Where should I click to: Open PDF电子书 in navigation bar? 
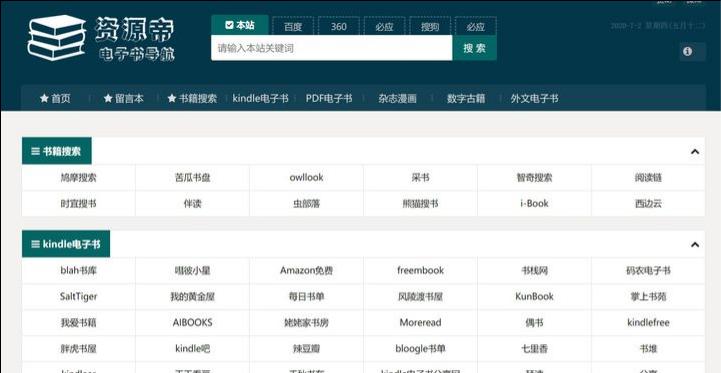329,98
